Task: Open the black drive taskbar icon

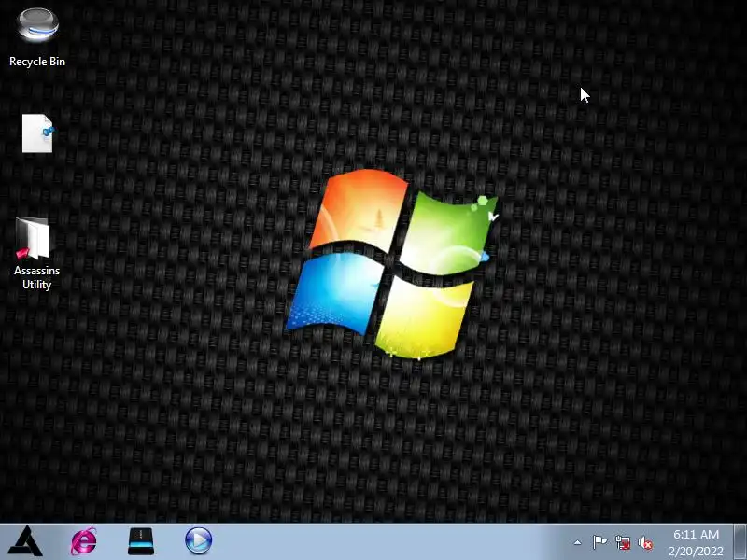Action: tap(141, 541)
